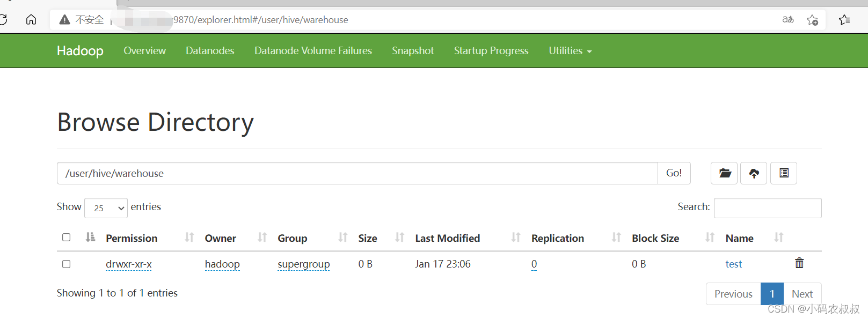Screen dimensions: 868x319
Task: Click the create new directory folder icon
Action: click(725, 173)
